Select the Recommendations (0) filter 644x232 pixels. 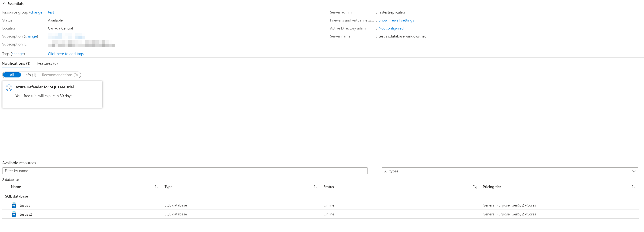[x=60, y=75]
